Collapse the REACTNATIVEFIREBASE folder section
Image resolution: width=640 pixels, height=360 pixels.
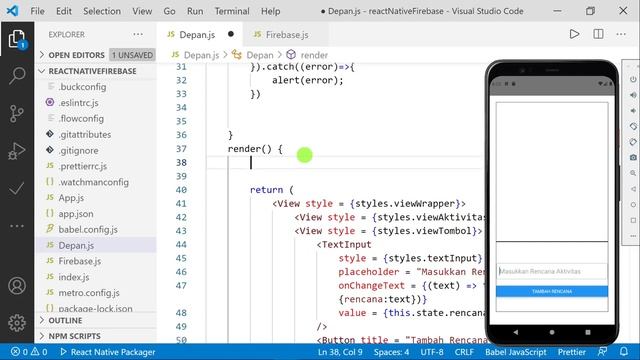pyautogui.click(x=92, y=71)
